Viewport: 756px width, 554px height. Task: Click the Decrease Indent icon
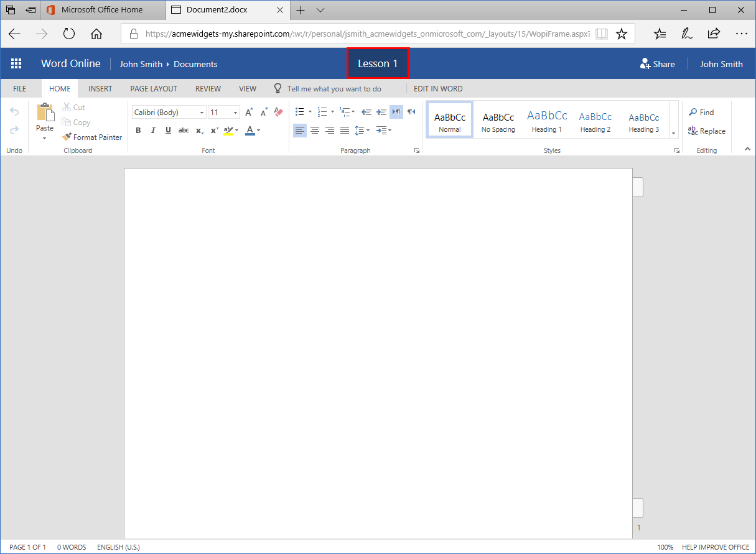366,111
